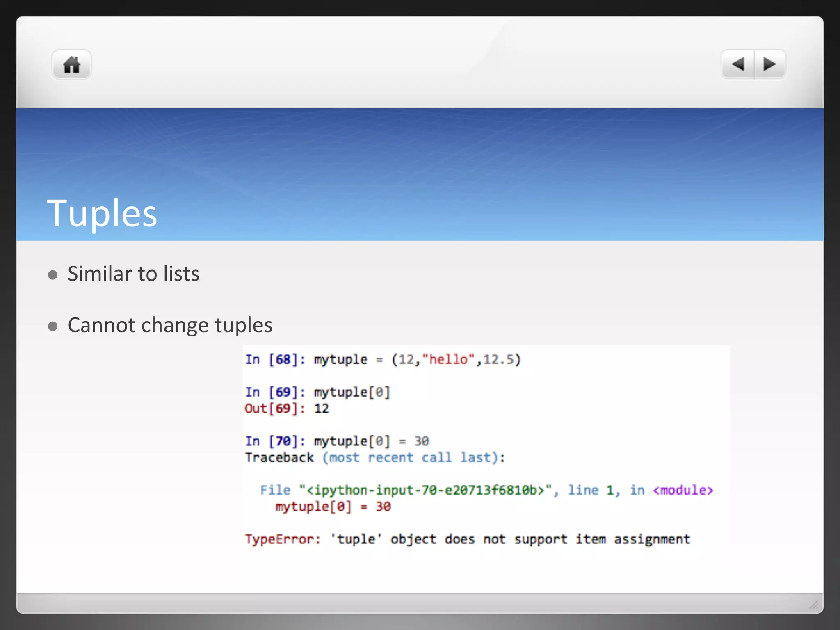Click the 'In [69]: mytuple[0]' line
This screenshot has height=630, width=840.
pyautogui.click(x=317, y=393)
